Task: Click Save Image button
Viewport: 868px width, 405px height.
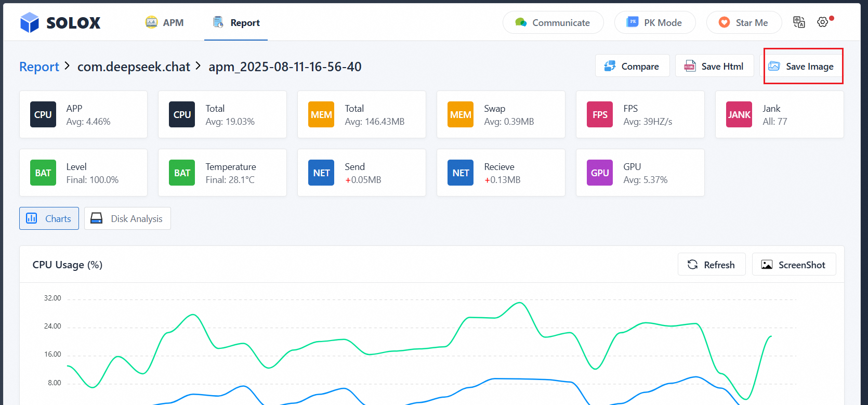Action: coord(801,66)
